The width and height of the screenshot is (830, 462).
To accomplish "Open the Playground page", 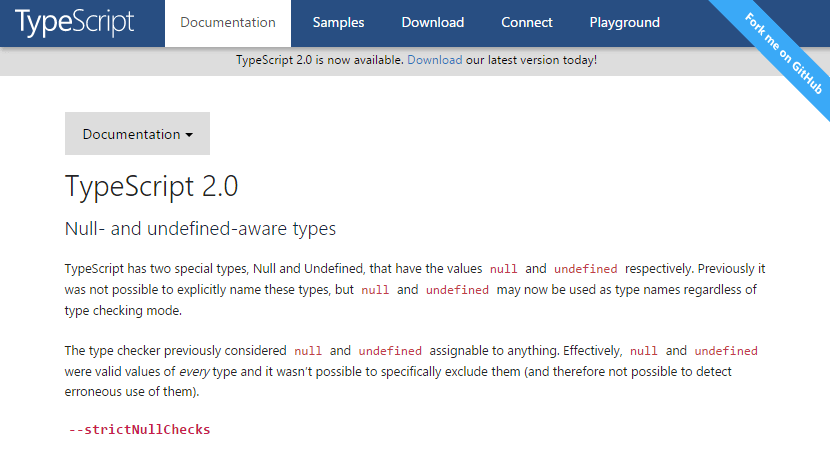I will [625, 23].
